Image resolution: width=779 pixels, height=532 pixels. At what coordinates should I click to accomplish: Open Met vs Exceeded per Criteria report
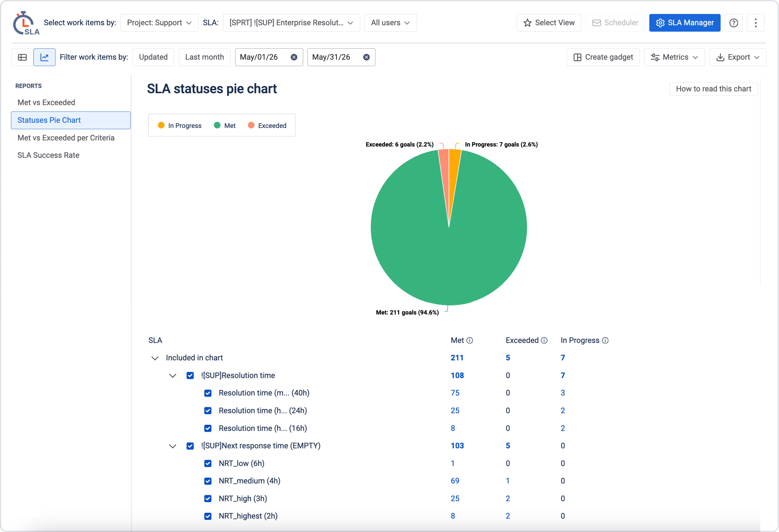click(x=66, y=138)
